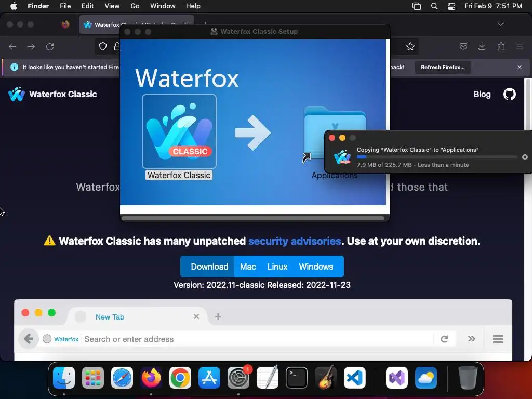Open Spotlight search in menu bar
The height and width of the screenshot is (399, 532).
coord(434,6)
